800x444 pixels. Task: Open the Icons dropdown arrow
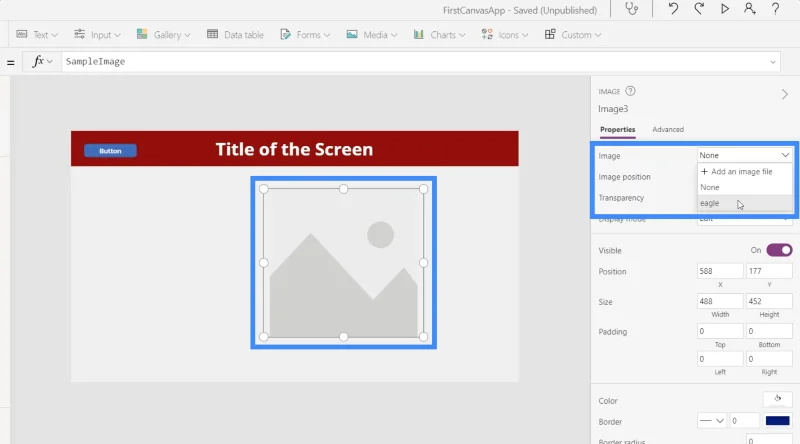coord(525,35)
